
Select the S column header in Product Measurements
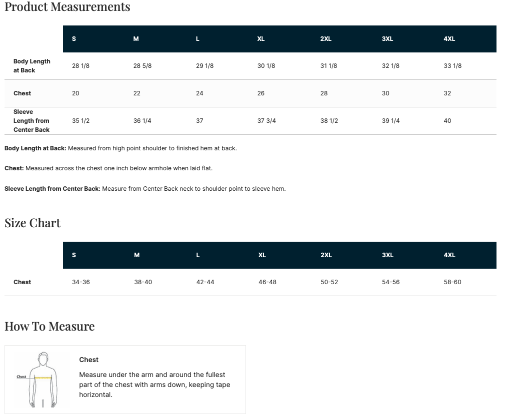tap(73, 39)
